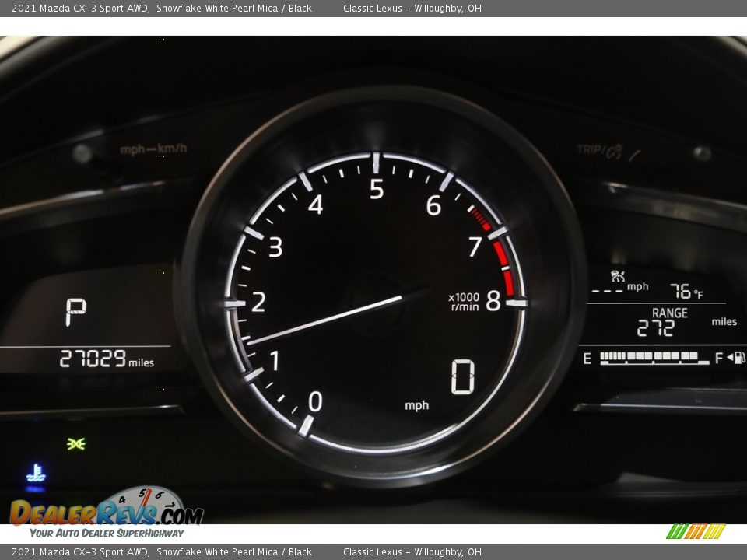Click the top Classic Lexus – Willoughby, OH text

[412, 8]
